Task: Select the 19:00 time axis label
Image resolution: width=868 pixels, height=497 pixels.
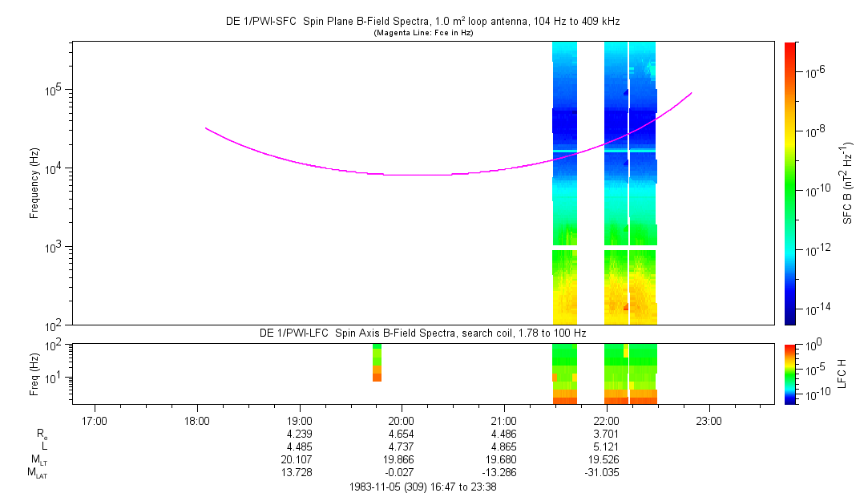Action: [299, 421]
